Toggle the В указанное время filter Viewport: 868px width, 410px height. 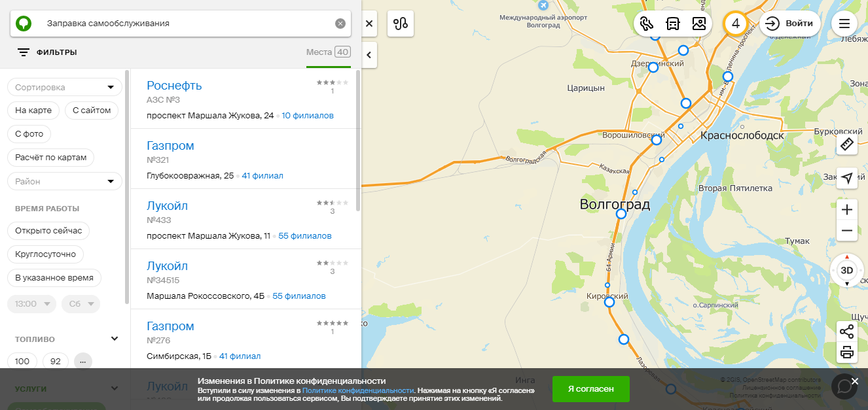coord(54,278)
